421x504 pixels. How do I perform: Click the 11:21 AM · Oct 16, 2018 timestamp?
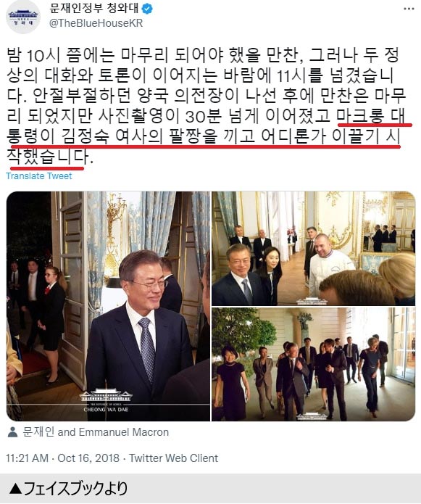(62, 458)
